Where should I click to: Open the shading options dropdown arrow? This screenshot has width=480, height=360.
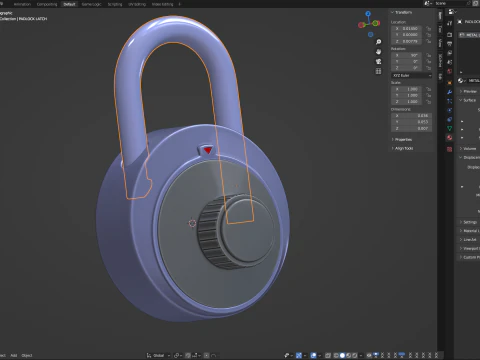[x=361, y=355]
